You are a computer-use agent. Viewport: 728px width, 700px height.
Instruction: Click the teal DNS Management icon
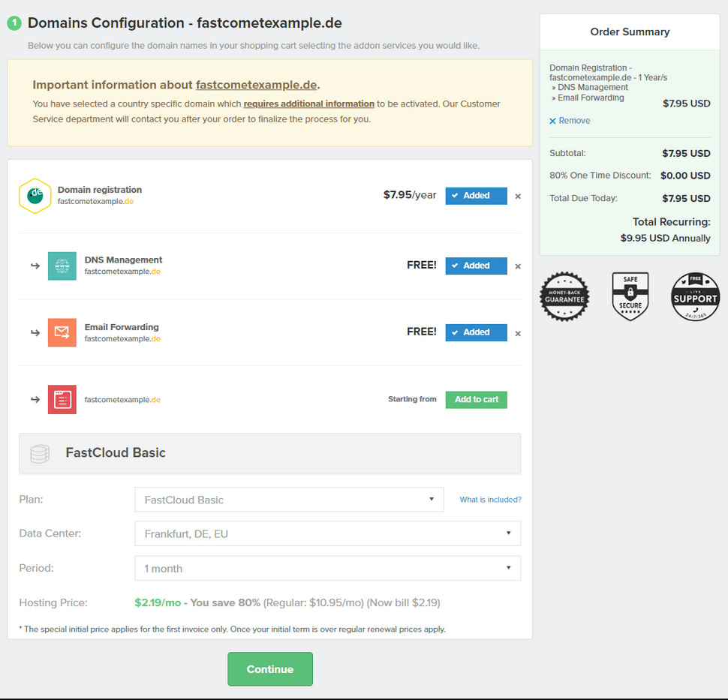[62, 266]
